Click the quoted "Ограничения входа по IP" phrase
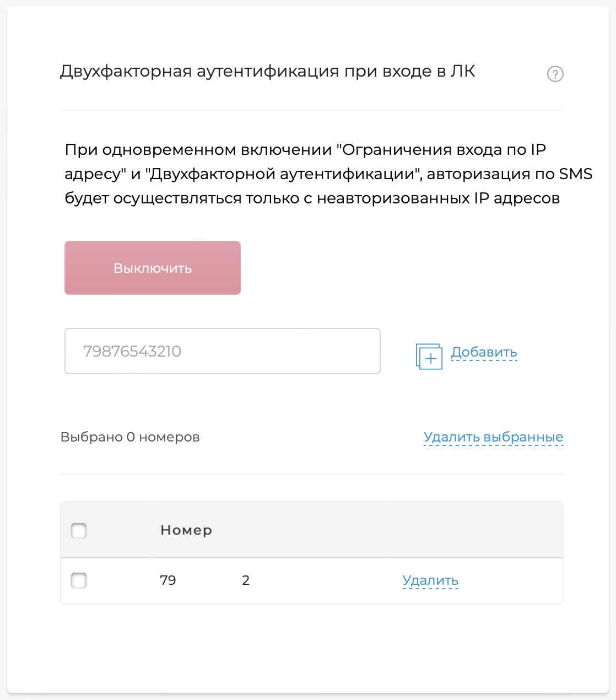 pyautogui.click(x=441, y=150)
